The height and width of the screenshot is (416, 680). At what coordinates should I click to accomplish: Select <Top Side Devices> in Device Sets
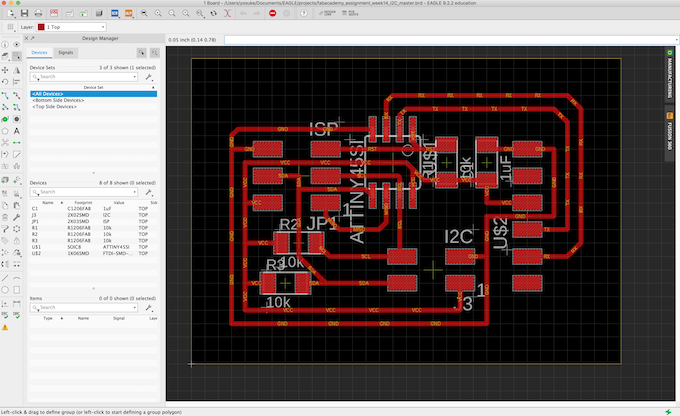pyautogui.click(x=55, y=106)
